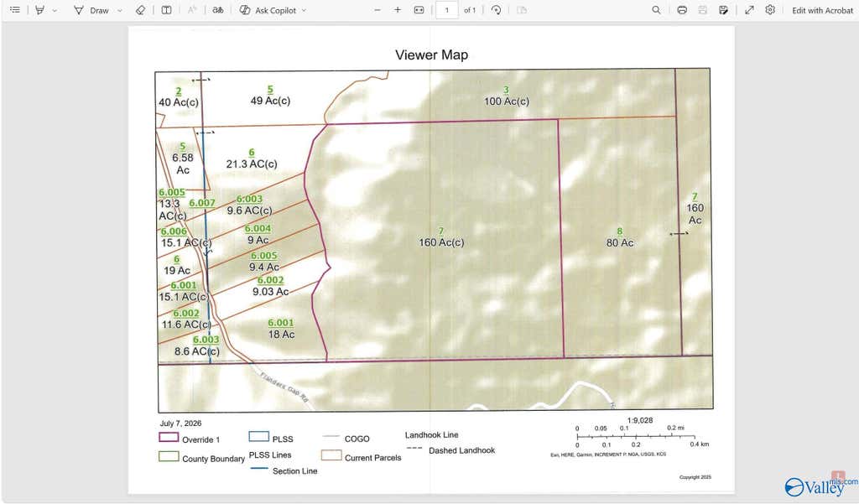The width and height of the screenshot is (859, 504).
Task: Print the PDF document
Action: pos(682,10)
